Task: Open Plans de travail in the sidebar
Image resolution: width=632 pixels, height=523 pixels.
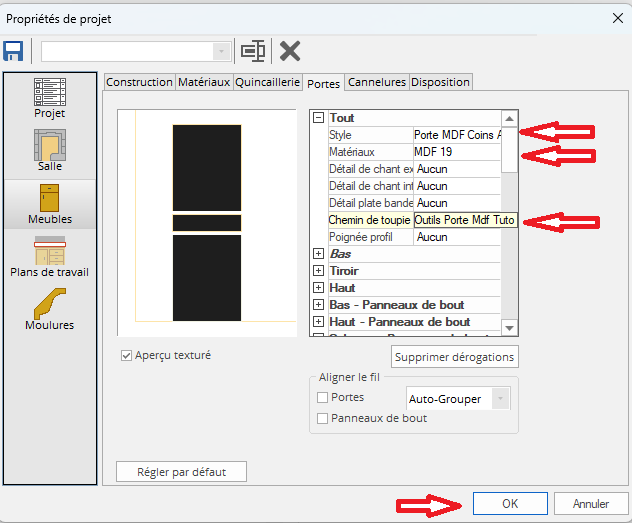Action: 50,257
